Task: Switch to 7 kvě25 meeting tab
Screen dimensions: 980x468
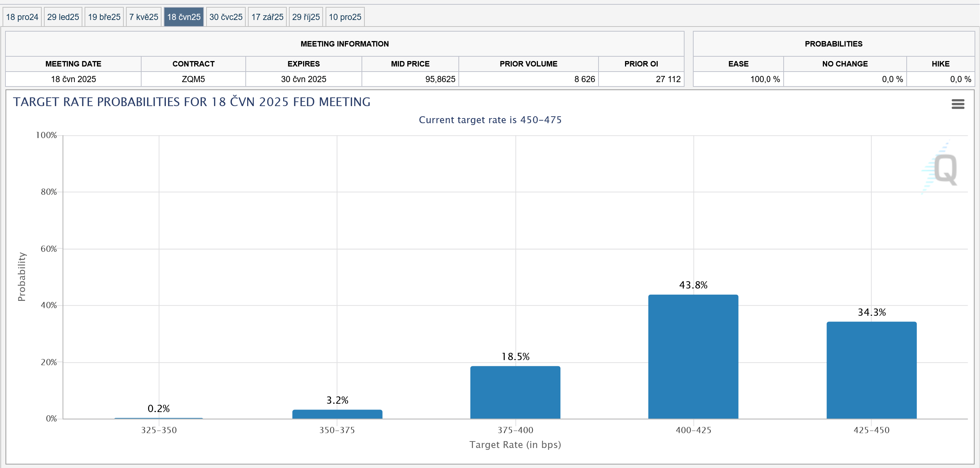Action: click(x=144, y=17)
